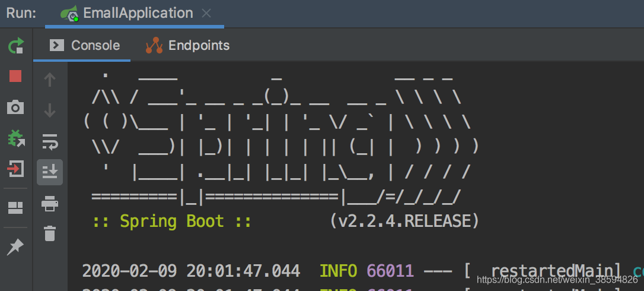Print the console output
The height and width of the screenshot is (291, 644).
point(50,203)
